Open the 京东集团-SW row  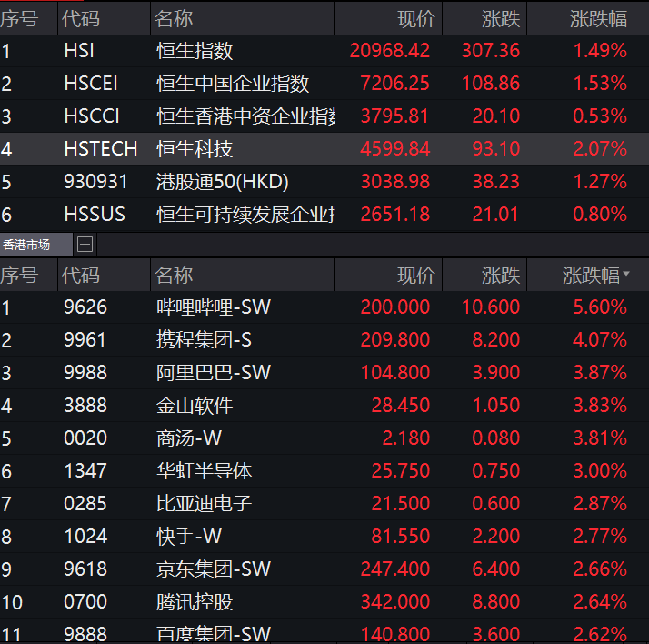214,569
